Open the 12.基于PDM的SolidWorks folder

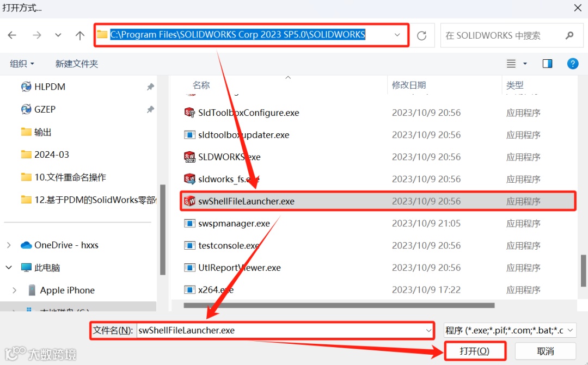tap(89, 200)
